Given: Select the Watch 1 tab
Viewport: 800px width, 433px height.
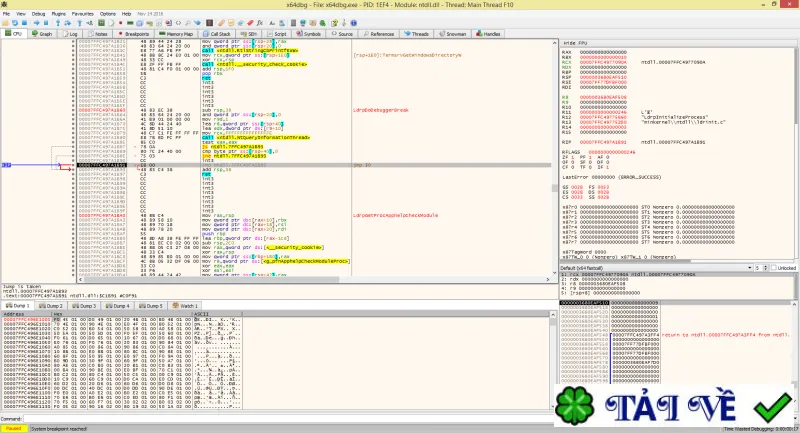Looking at the screenshot, I should [185, 306].
